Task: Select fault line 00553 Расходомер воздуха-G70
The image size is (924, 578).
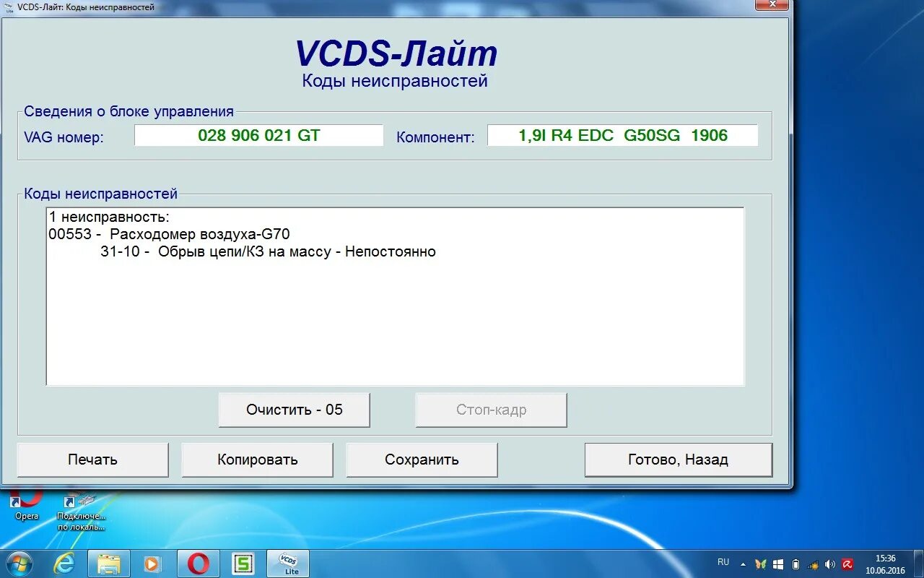Action: pyautogui.click(x=169, y=234)
